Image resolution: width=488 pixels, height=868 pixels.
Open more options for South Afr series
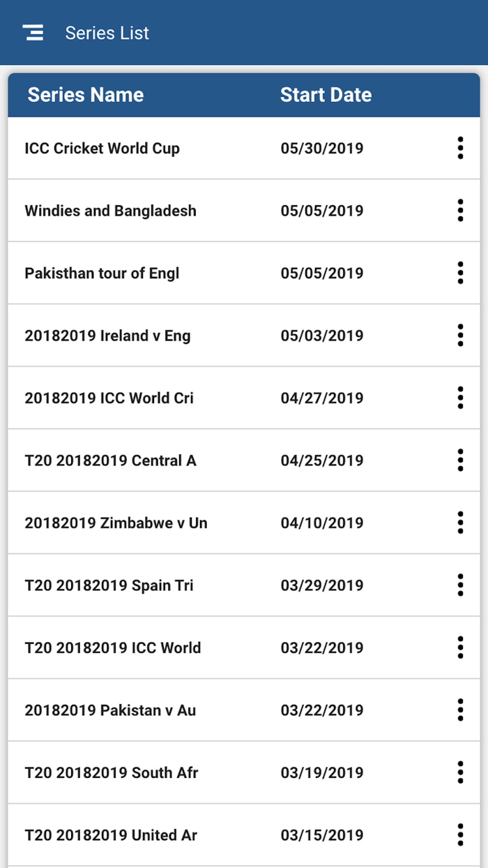460,772
